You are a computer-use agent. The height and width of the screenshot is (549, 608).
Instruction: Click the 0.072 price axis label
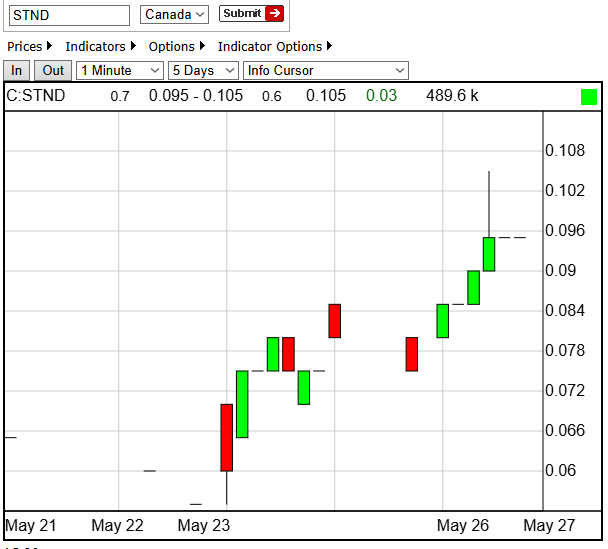[x=565, y=391]
